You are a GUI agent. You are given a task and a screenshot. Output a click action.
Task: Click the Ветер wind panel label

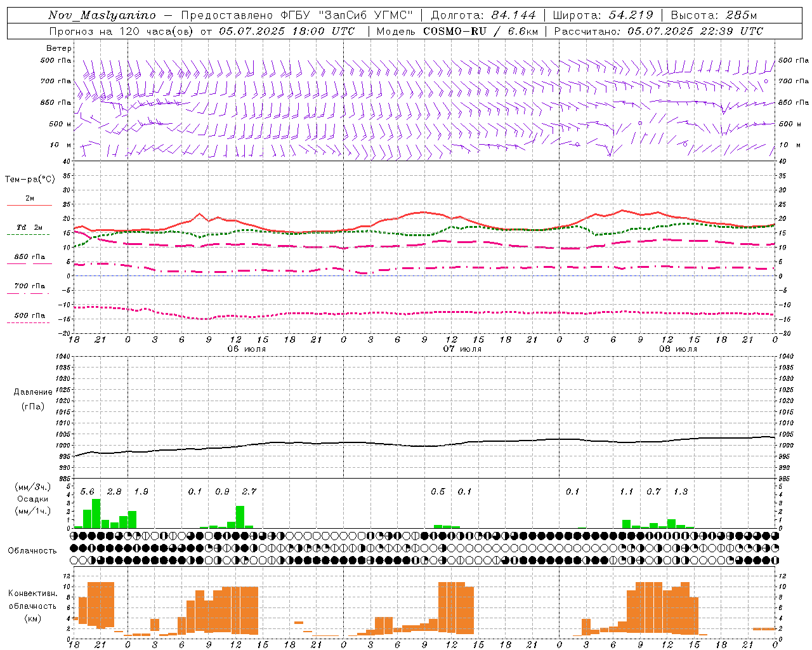click(x=58, y=48)
